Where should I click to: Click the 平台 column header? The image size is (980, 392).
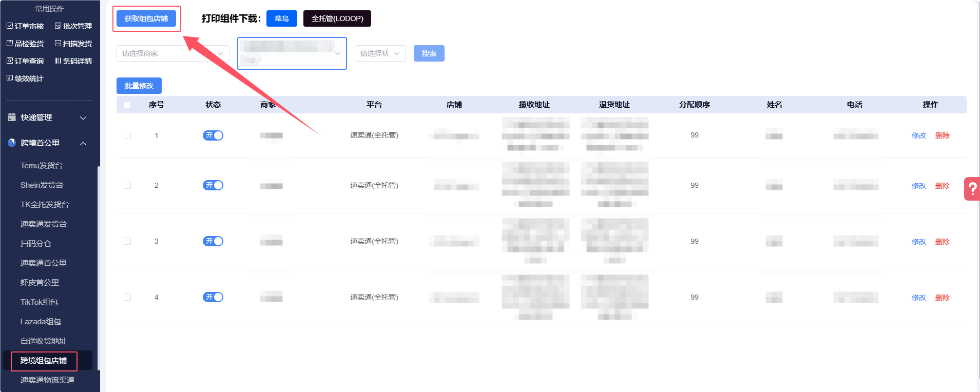click(374, 105)
